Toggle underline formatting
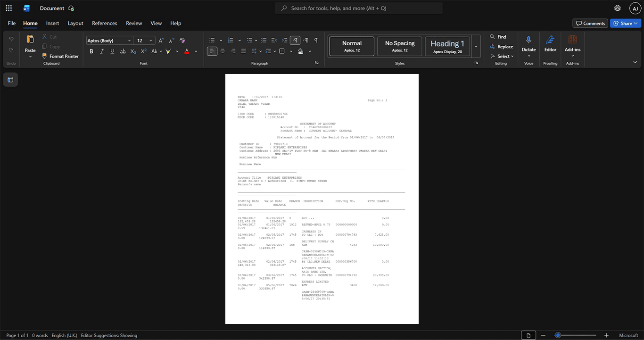Screen dimensions: 644x340 [112, 51]
